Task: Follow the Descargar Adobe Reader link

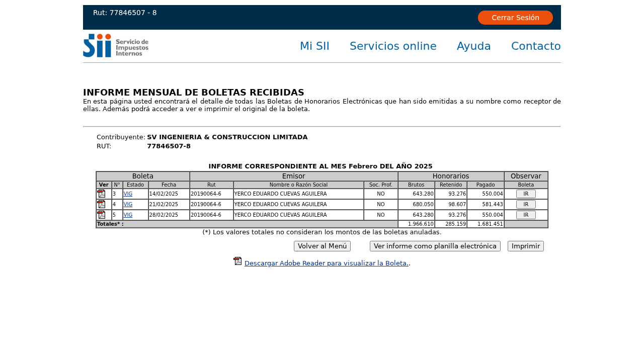Action: 326,263
